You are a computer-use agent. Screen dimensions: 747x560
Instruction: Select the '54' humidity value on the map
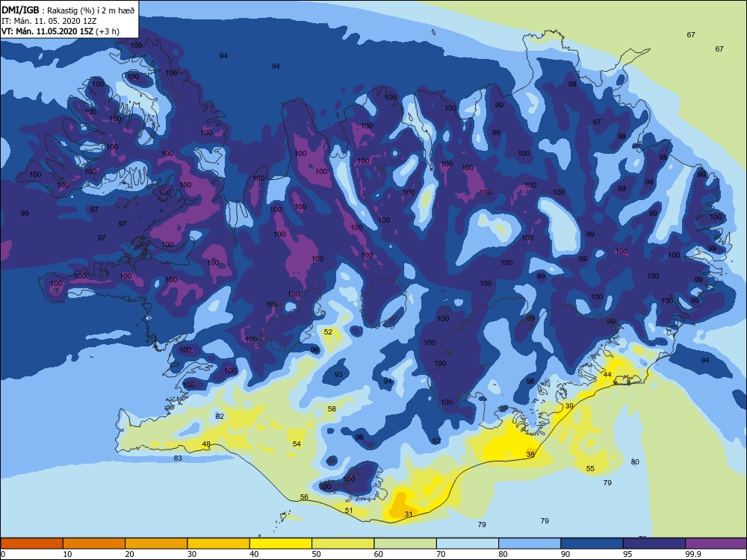[297, 444]
